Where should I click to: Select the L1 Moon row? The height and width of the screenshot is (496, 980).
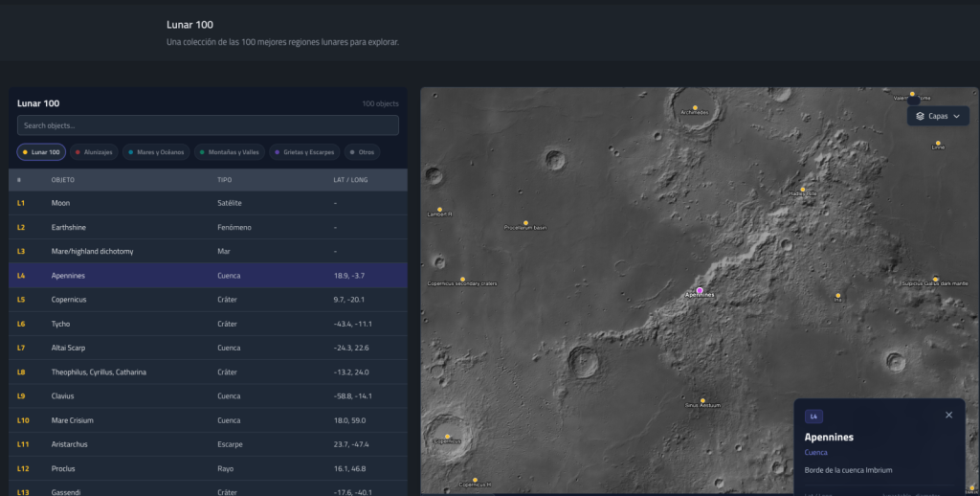208,203
